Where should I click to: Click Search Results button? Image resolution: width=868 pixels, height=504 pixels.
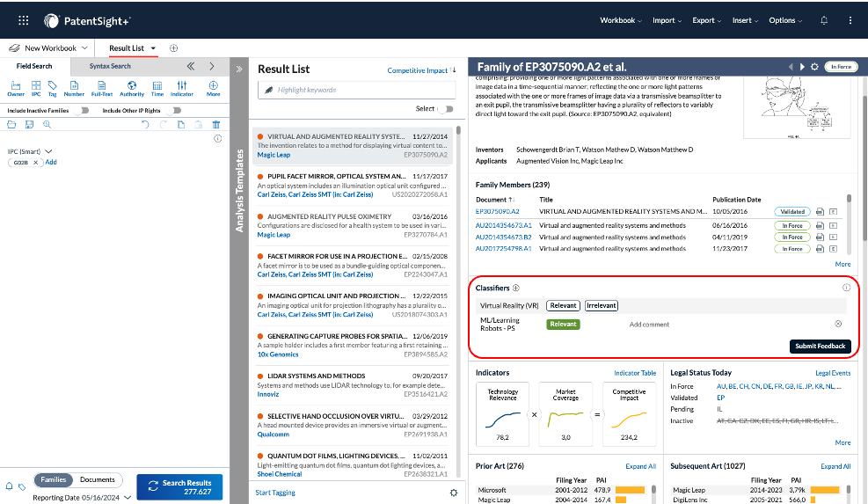click(180, 486)
